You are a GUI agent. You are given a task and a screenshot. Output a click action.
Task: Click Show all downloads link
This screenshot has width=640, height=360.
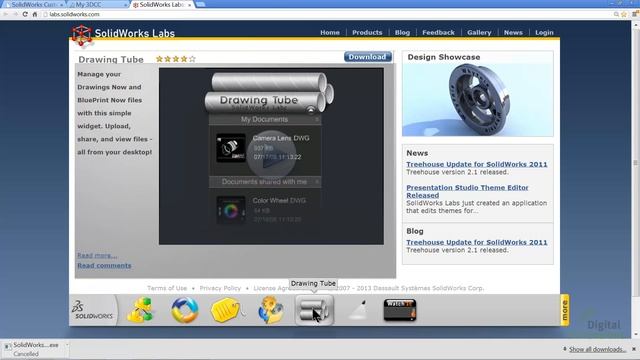coord(597,349)
